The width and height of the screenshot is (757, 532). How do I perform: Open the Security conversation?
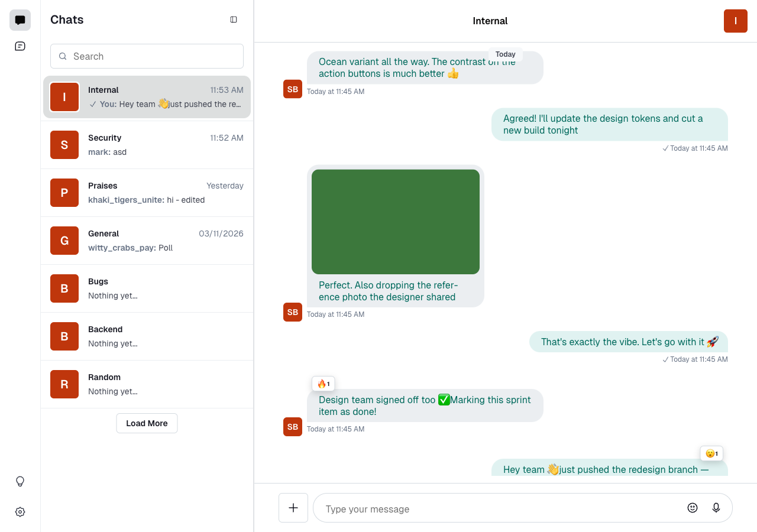(147, 145)
